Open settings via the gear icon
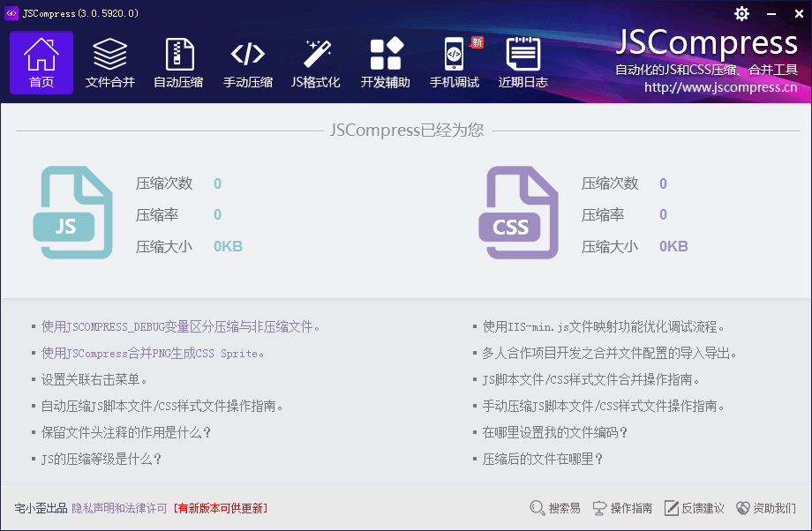This screenshot has height=531, width=812. [741, 13]
